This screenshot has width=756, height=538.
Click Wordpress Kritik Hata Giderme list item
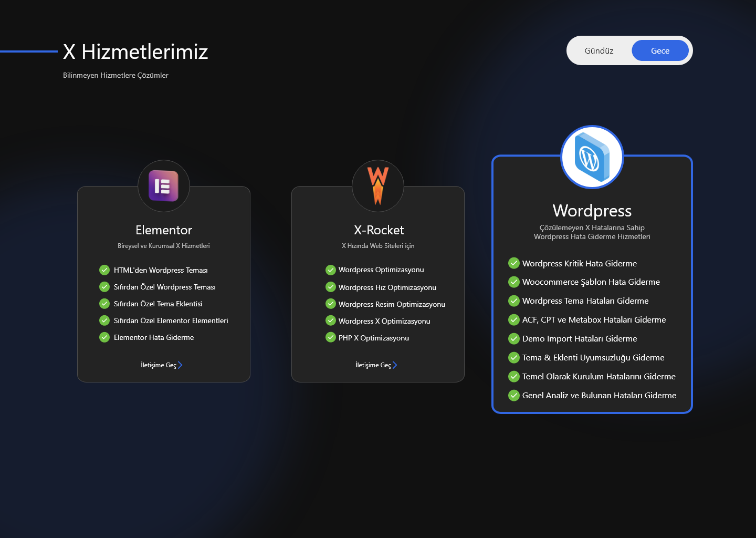point(580,263)
